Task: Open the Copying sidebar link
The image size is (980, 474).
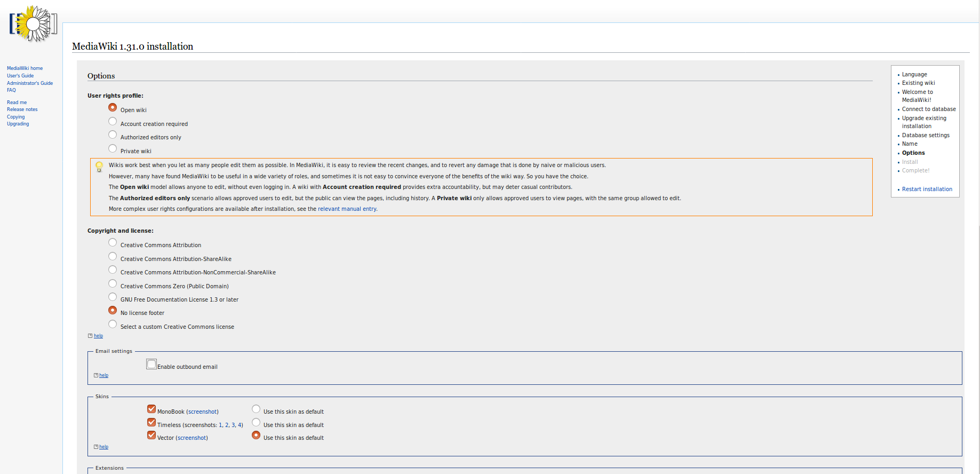Action: [x=15, y=117]
